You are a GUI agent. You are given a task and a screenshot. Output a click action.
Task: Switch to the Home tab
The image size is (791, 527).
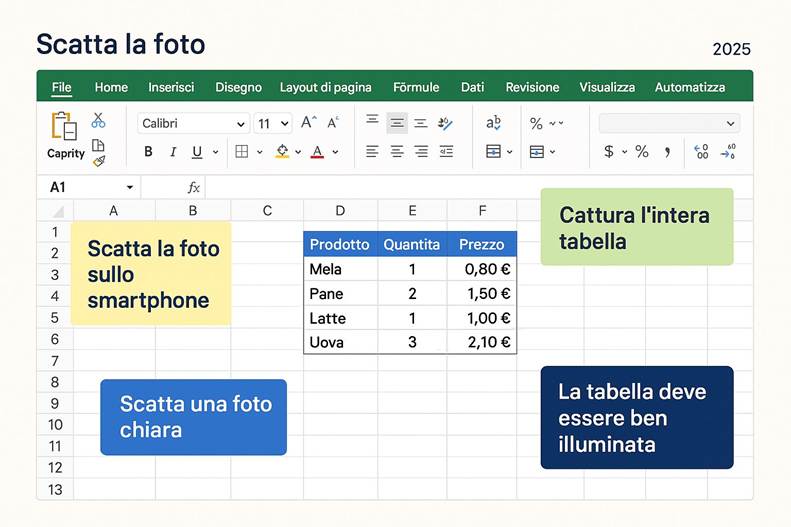tap(111, 87)
